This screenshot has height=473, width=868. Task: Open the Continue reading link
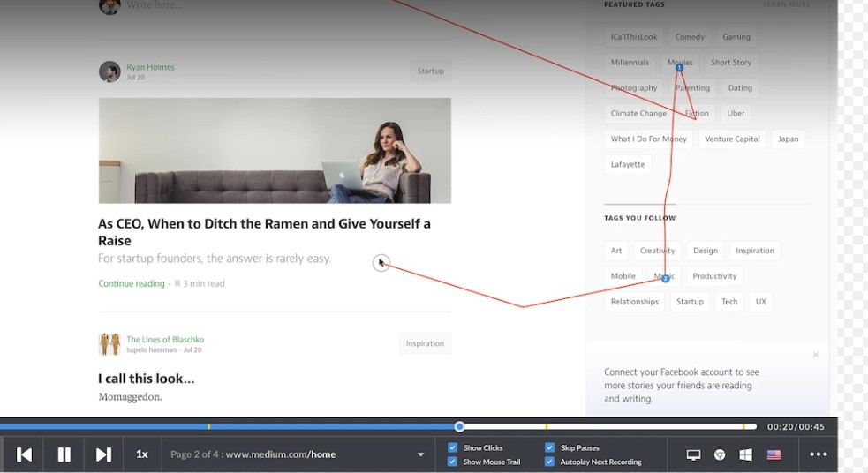click(132, 283)
